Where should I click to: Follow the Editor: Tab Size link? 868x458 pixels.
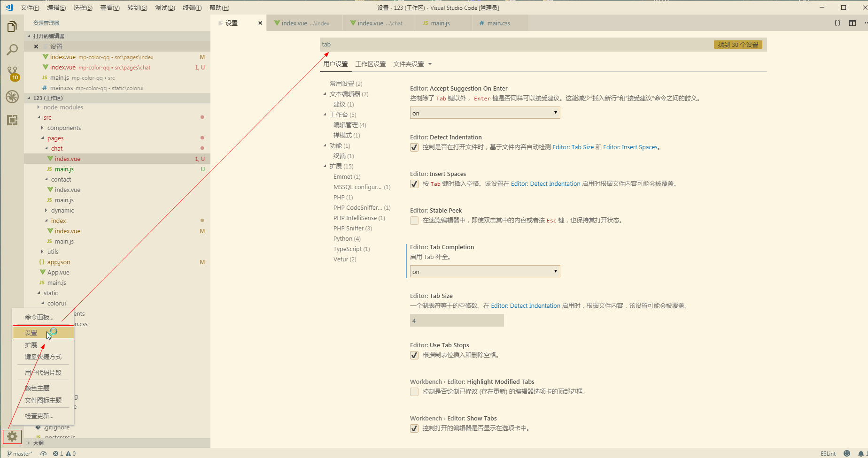(x=573, y=147)
